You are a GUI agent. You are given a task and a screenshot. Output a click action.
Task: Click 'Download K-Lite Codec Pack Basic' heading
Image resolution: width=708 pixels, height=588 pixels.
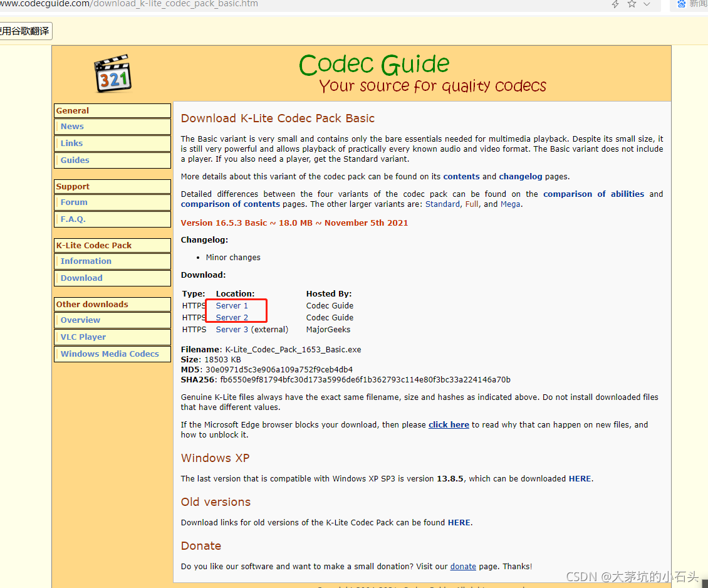(278, 118)
